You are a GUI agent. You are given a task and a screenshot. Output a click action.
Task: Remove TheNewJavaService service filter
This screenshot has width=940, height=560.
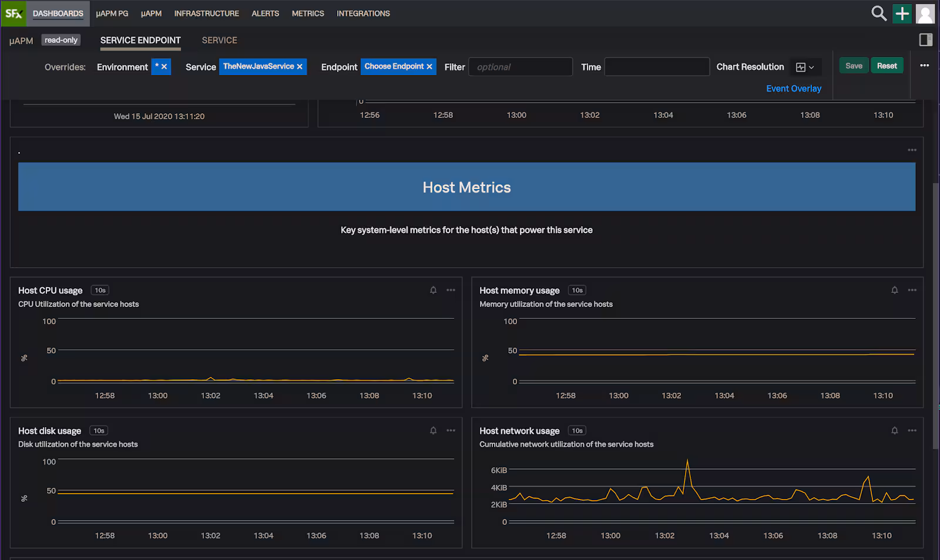pos(300,67)
